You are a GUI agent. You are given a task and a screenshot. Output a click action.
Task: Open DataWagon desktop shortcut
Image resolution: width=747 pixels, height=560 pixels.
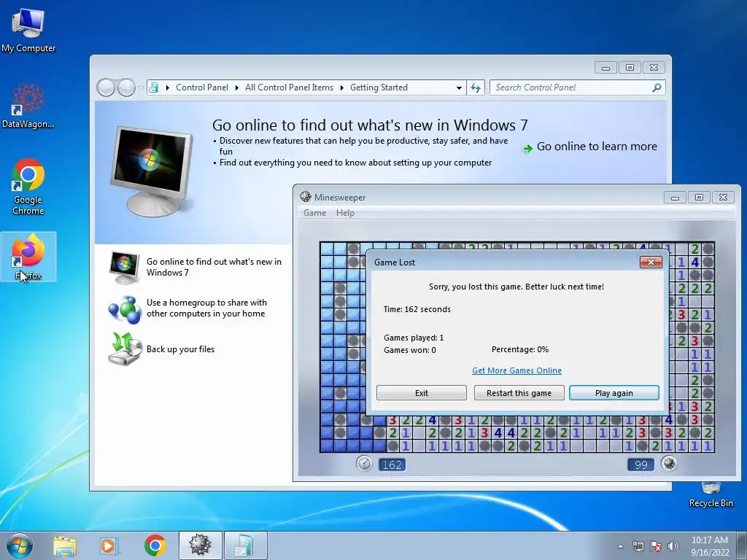28,106
